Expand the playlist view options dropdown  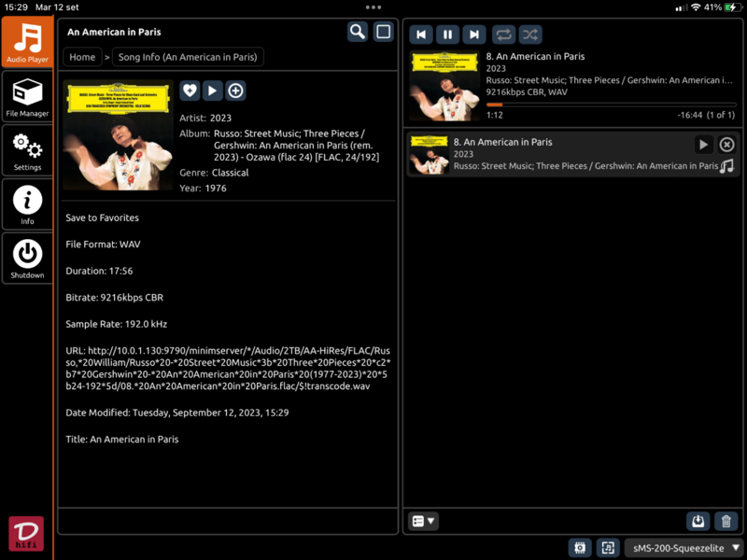tap(424, 521)
